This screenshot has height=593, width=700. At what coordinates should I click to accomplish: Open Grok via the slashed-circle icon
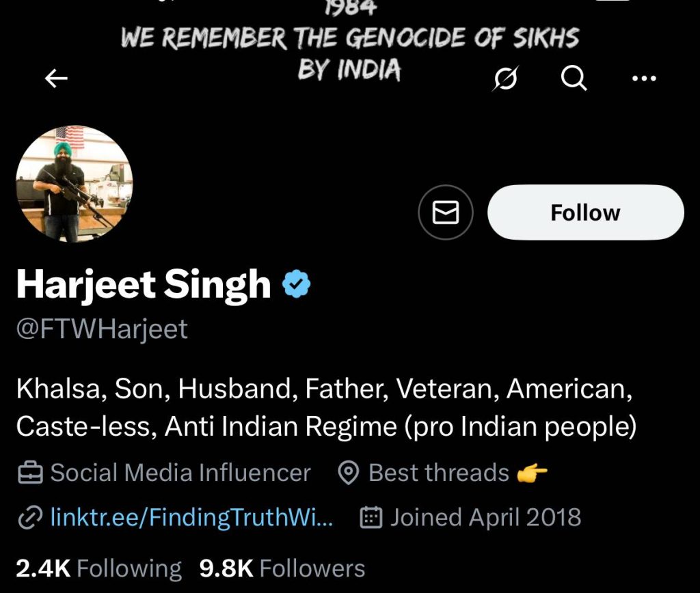pos(505,80)
